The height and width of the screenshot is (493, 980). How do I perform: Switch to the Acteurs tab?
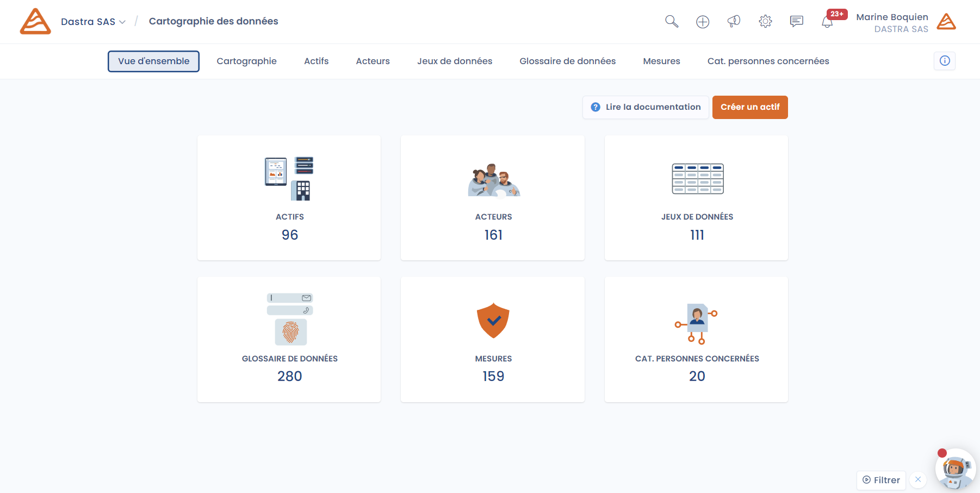(x=373, y=61)
